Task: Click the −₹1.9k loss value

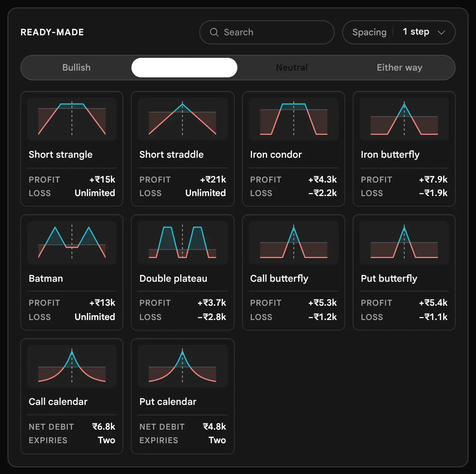Action: tap(434, 193)
